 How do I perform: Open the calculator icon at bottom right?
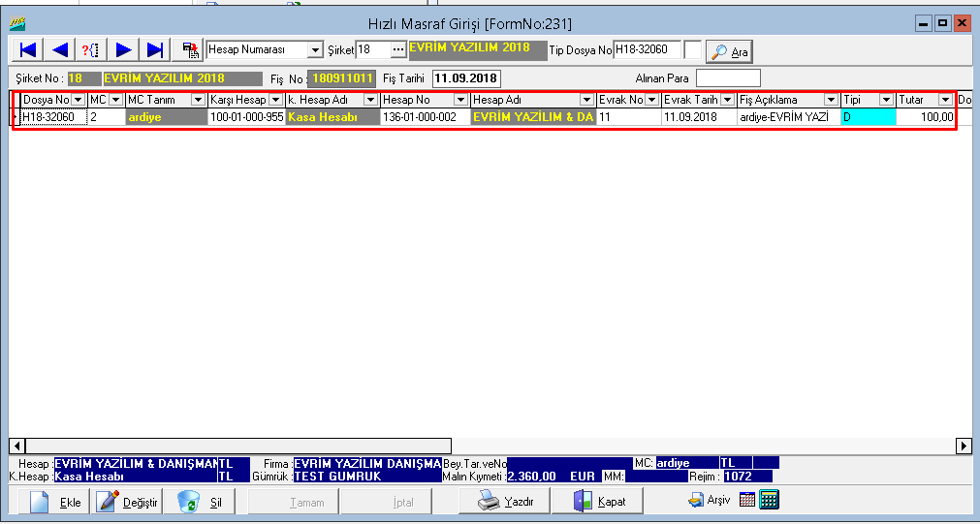coord(770,500)
